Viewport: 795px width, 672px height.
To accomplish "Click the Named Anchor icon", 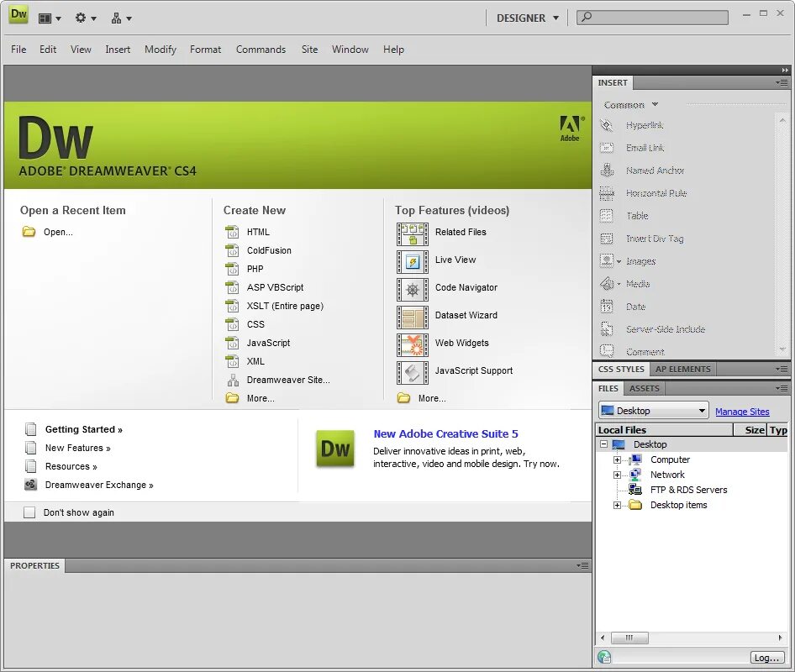I will tap(607, 171).
